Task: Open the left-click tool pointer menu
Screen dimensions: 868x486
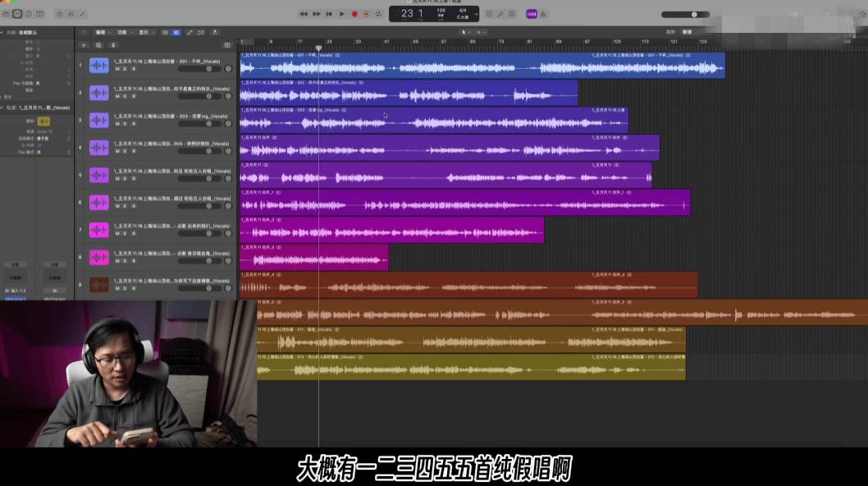Action: coord(465,32)
